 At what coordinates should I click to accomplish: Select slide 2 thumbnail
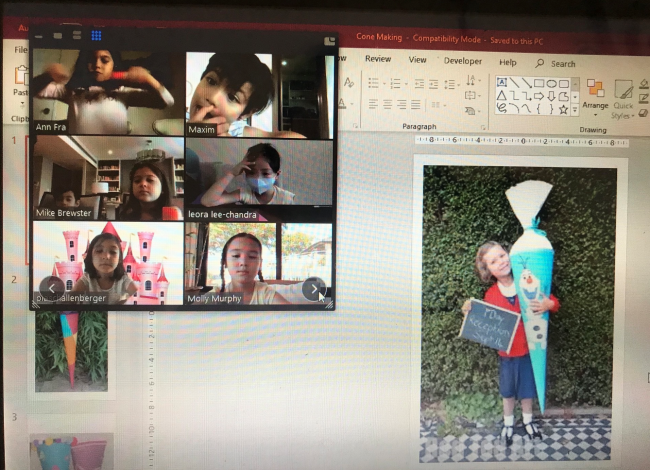(x=71, y=351)
